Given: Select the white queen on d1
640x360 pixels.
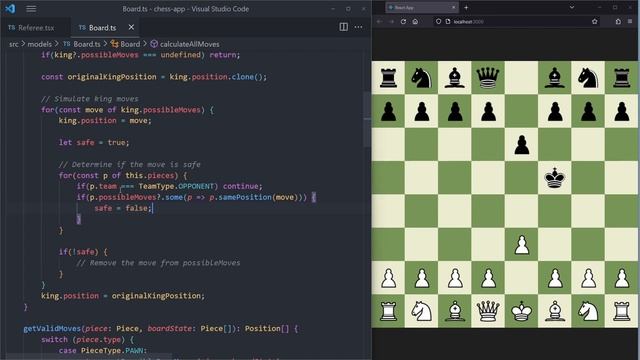Looking at the screenshot, I should point(488,311).
